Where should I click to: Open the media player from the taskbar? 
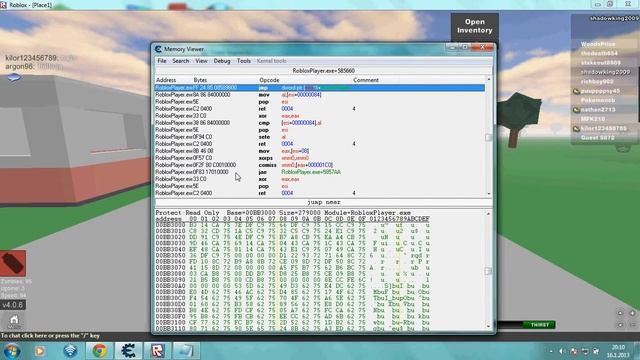coord(40,351)
